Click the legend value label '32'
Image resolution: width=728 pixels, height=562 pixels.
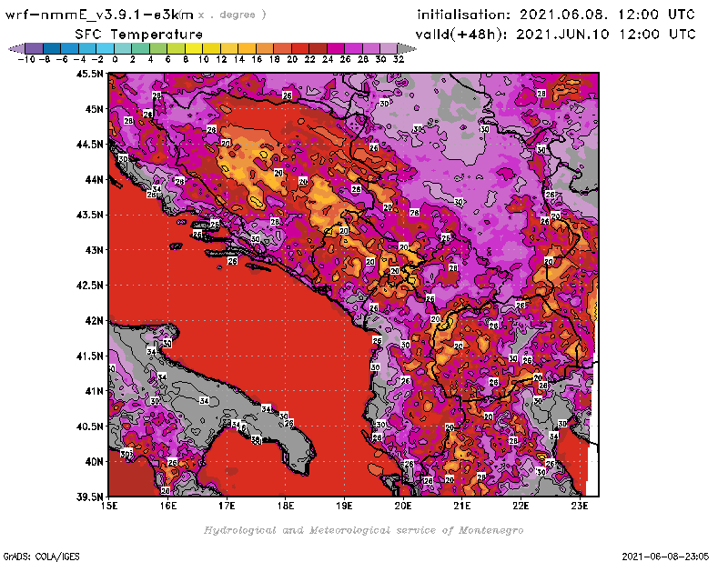(399, 59)
